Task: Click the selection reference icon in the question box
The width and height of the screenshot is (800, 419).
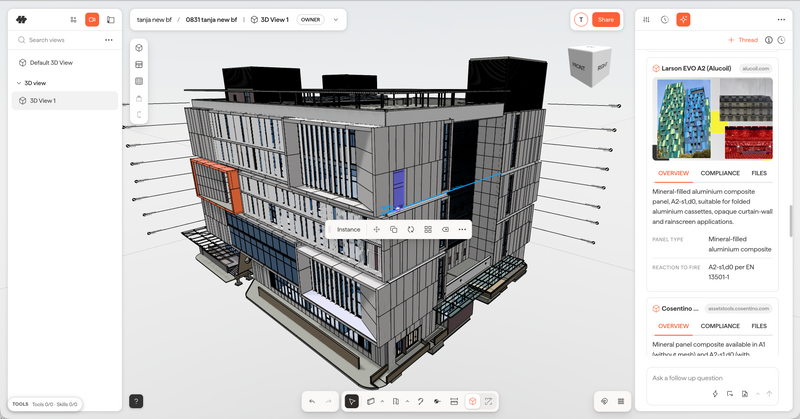Action: click(x=730, y=394)
